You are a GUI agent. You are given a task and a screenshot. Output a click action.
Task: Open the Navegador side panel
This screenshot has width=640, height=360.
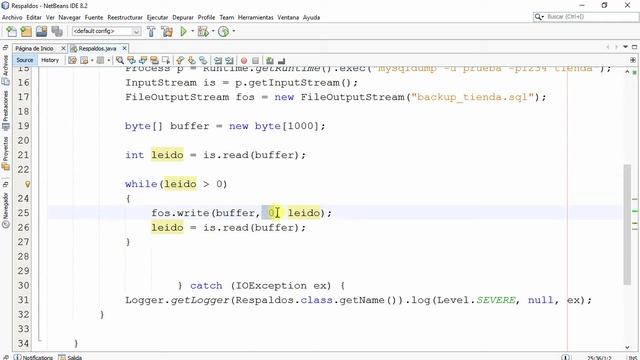pyautogui.click(x=5, y=211)
